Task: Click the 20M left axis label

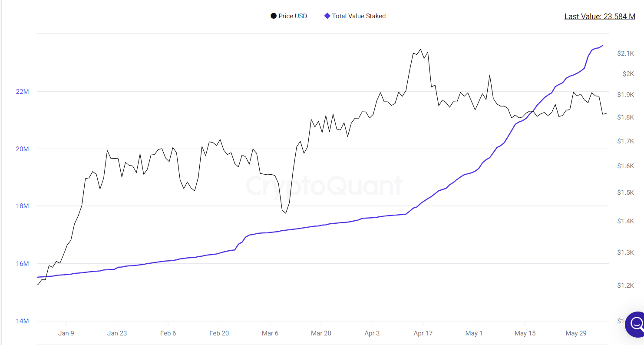Action: point(22,149)
